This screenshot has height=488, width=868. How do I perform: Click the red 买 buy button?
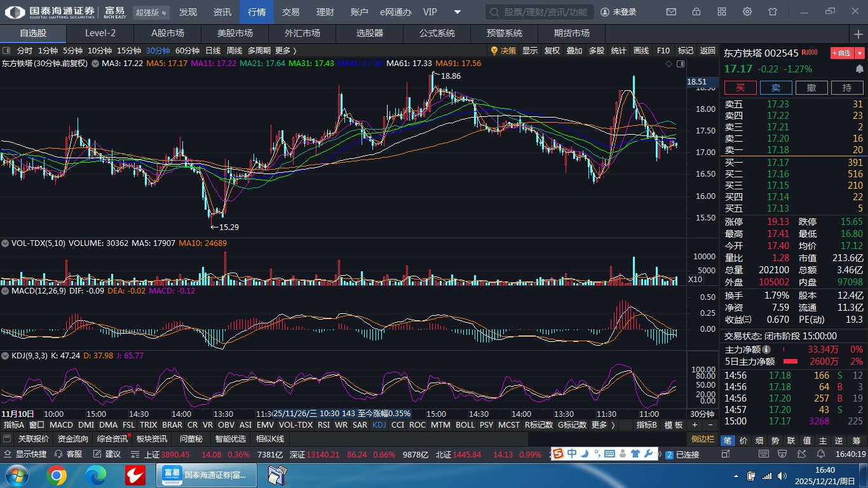point(740,88)
